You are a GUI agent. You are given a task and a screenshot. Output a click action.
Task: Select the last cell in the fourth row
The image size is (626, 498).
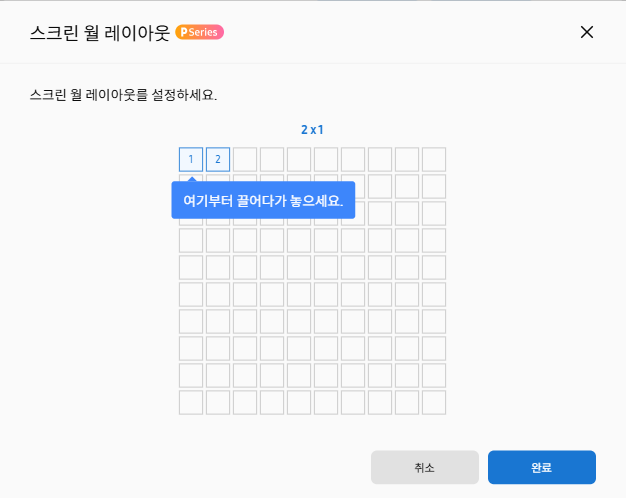click(434, 240)
